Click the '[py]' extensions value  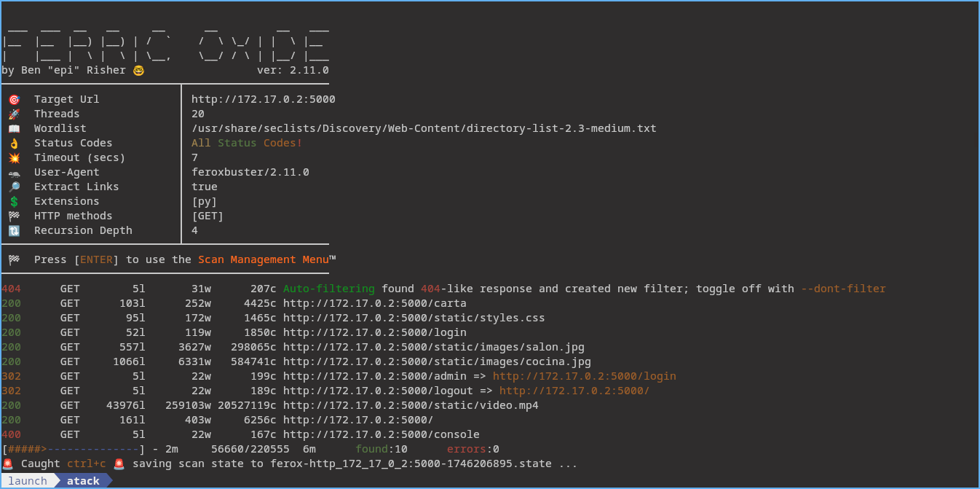pos(205,201)
